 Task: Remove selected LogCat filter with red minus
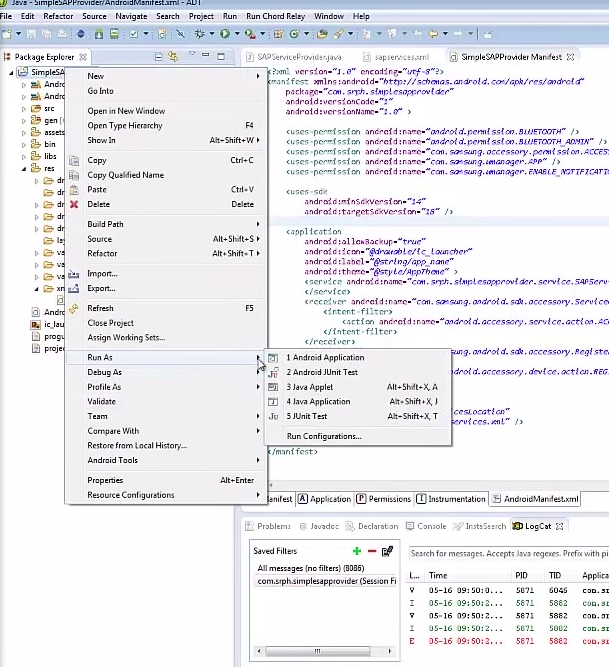(372, 551)
